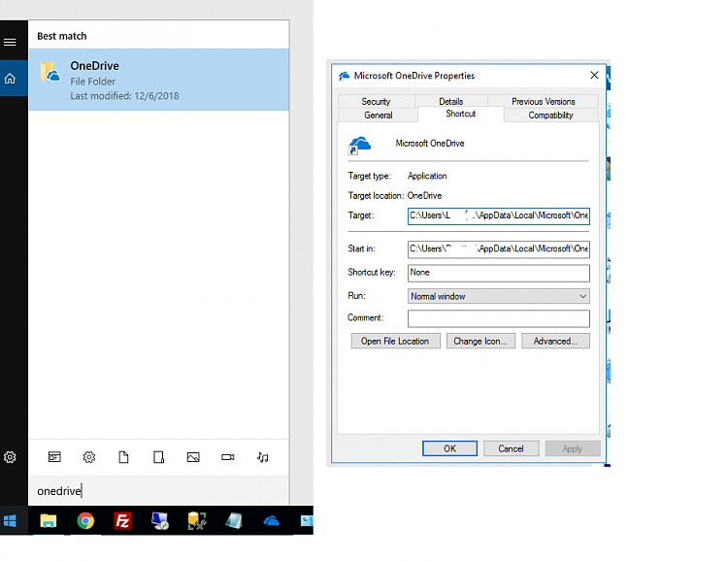
Task: Click the Last modified: 12/6/2018 text
Action: coord(124,96)
